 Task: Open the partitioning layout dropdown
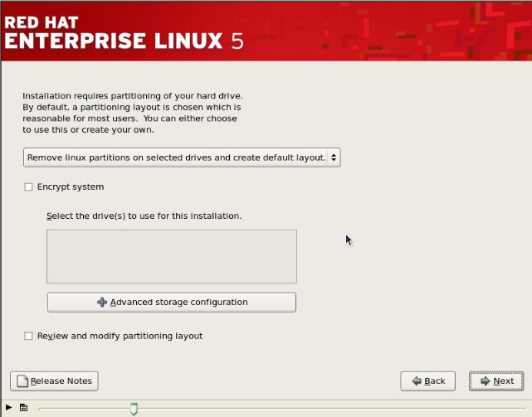tap(182, 158)
